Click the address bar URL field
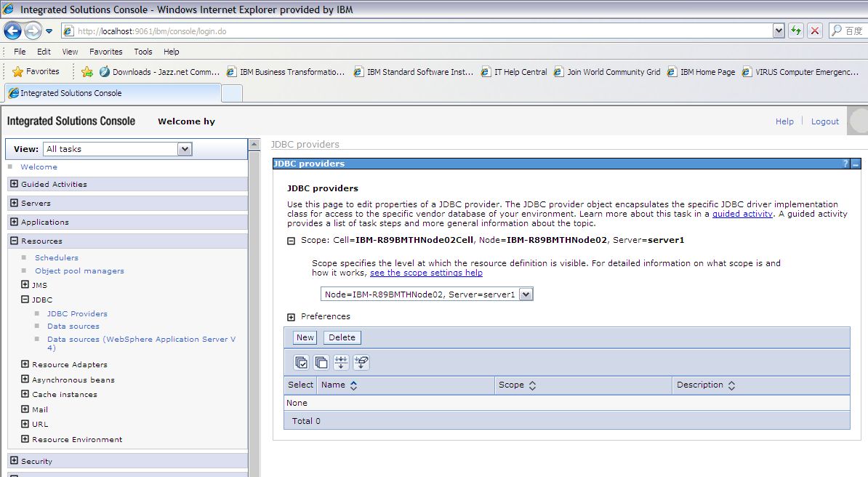This screenshot has height=477, width=868. [417, 31]
